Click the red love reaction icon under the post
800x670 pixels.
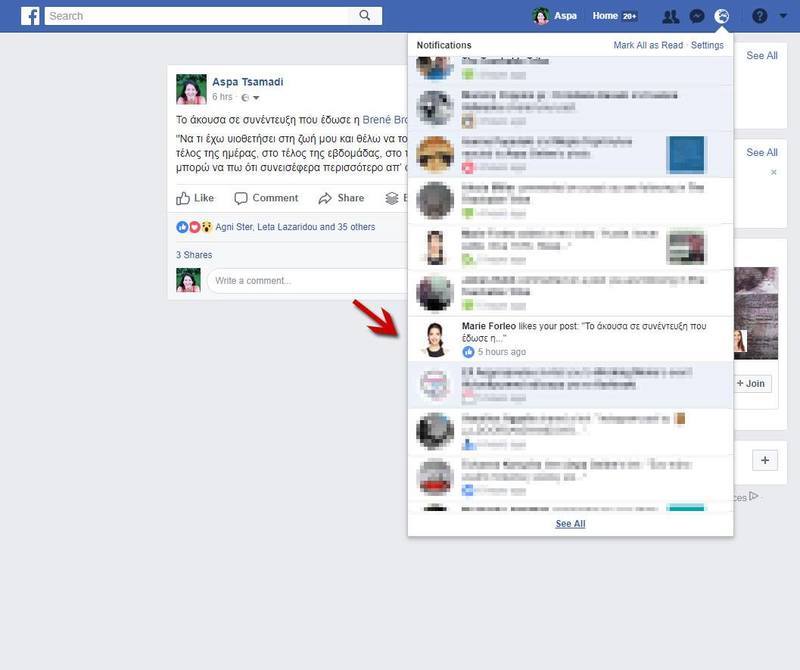click(x=194, y=227)
